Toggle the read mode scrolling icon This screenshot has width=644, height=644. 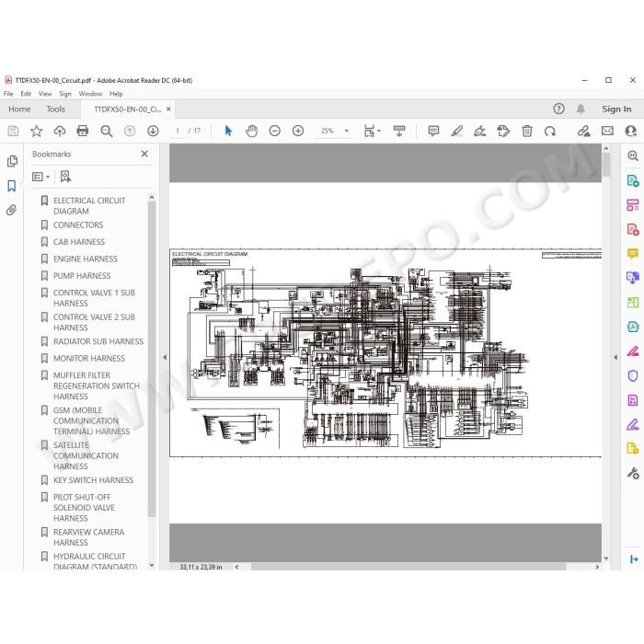399,131
